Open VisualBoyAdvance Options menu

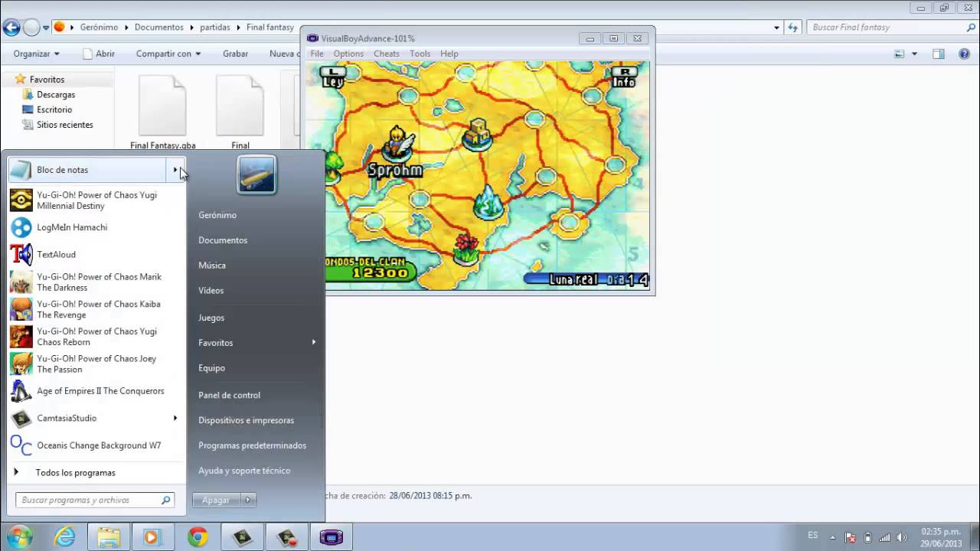pos(348,54)
